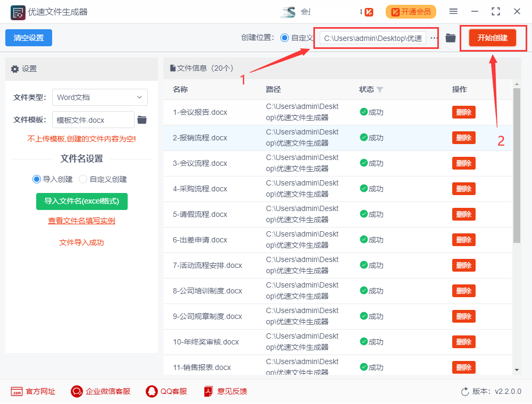Screen dimensions: 532x404
Task: Click file list scrollbar up arrow
Action: click(x=517, y=83)
